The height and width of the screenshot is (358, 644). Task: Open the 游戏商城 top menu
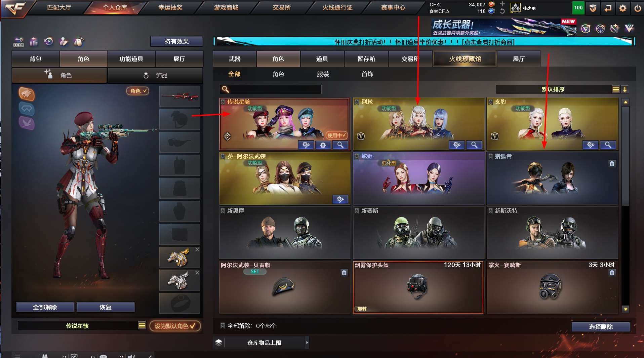point(226,7)
